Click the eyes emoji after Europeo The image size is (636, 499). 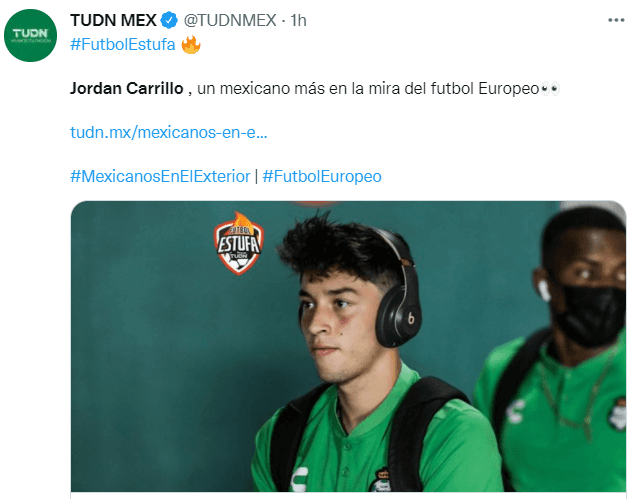550,88
